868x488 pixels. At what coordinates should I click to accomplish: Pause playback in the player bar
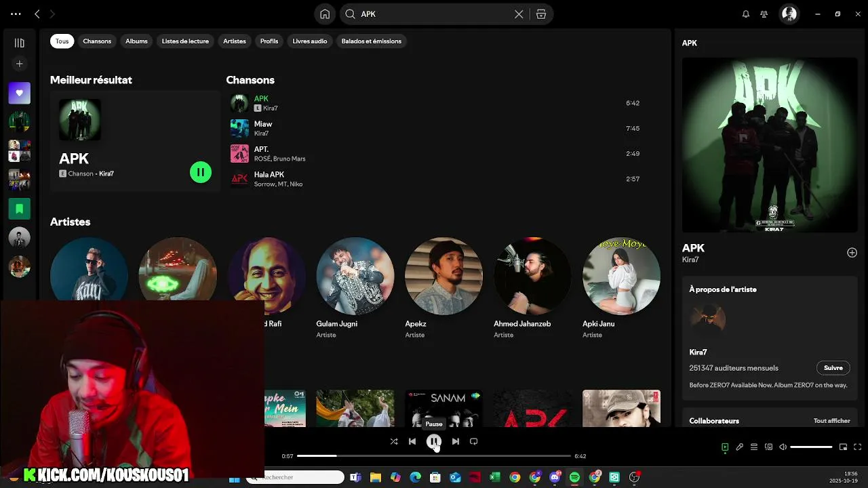click(434, 442)
